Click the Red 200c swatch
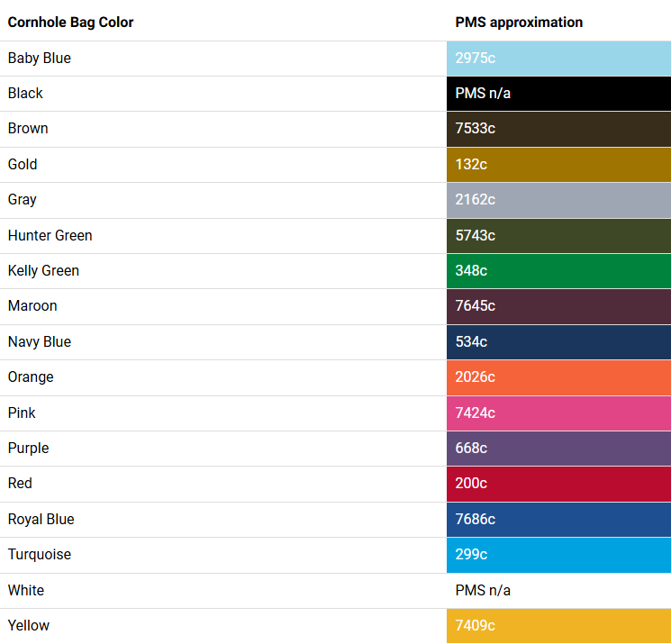 (559, 484)
